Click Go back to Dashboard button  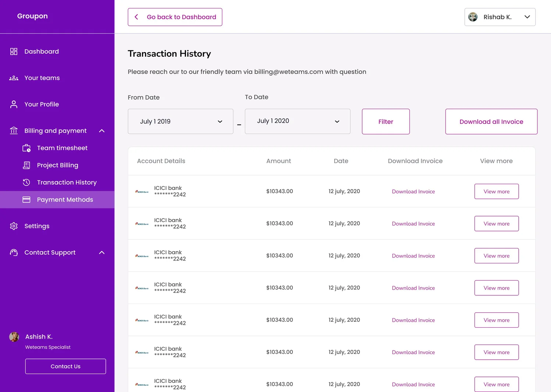point(175,17)
